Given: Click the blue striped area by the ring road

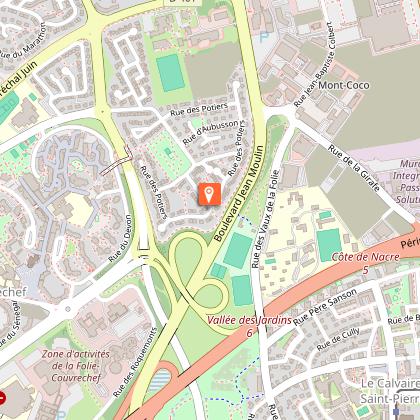Looking at the screenshot, I should click(x=159, y=380).
